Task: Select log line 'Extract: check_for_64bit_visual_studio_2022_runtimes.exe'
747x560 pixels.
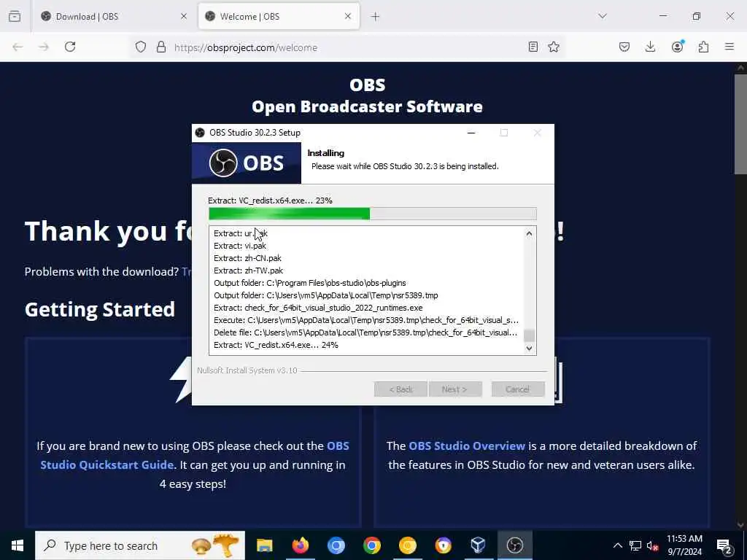Action: click(318, 308)
